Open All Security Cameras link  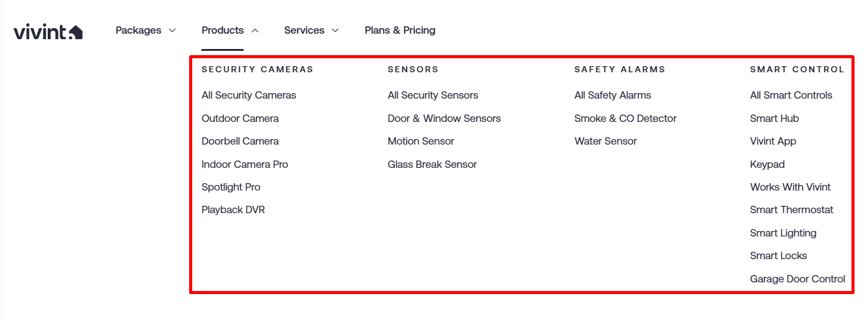249,96
